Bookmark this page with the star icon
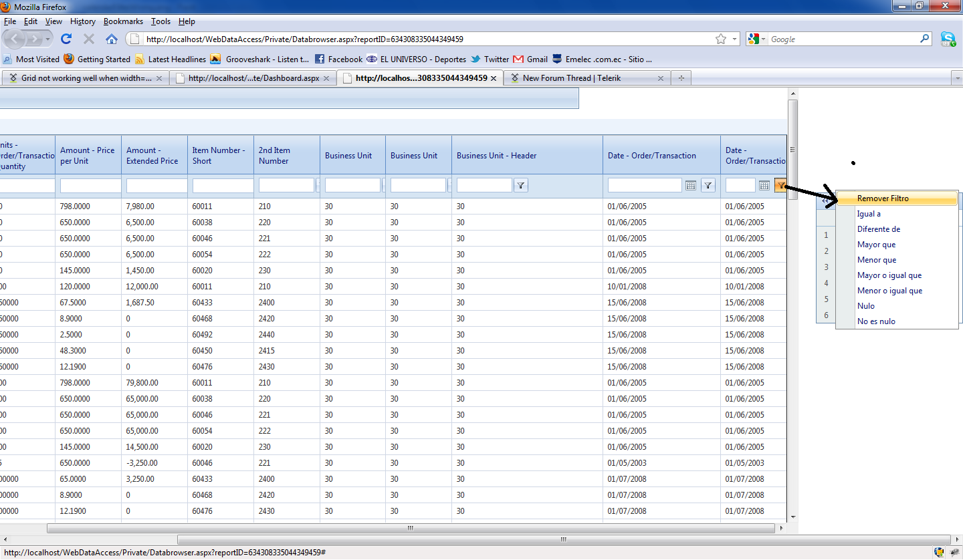 click(720, 39)
